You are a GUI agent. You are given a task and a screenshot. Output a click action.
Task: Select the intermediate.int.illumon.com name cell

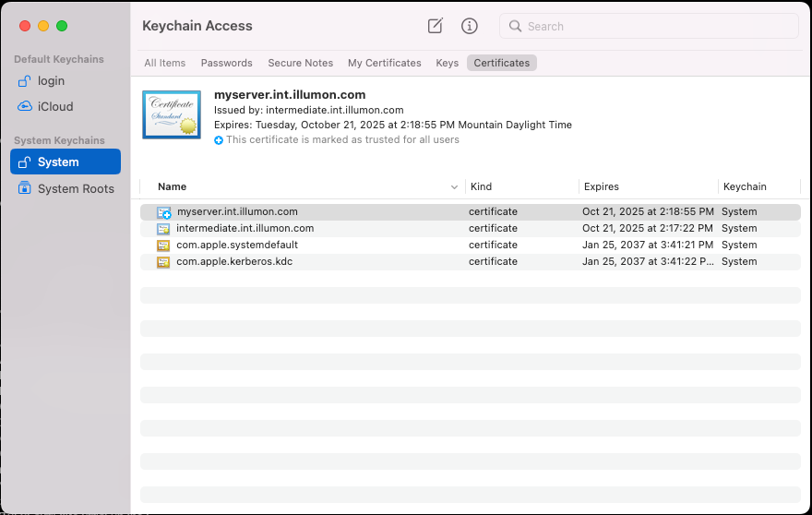(245, 228)
